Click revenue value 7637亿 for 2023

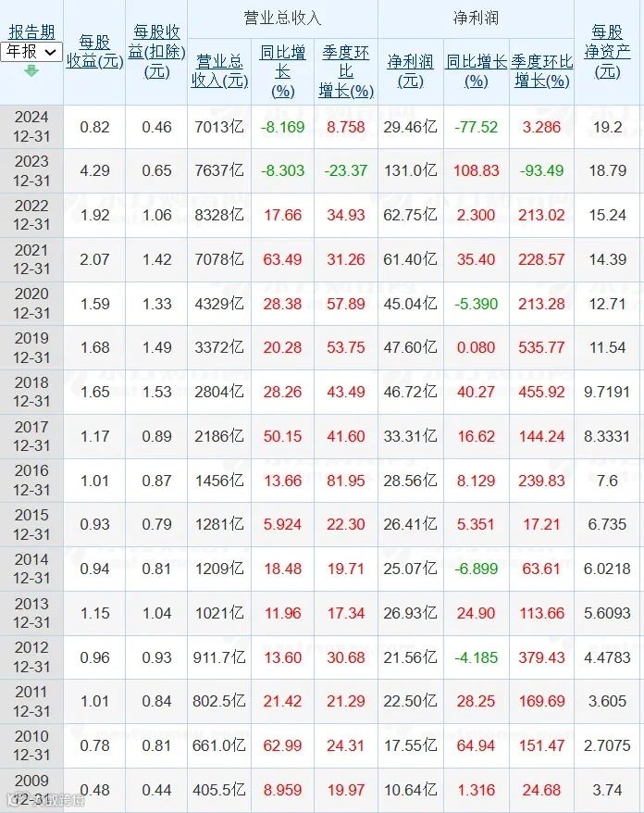click(219, 170)
